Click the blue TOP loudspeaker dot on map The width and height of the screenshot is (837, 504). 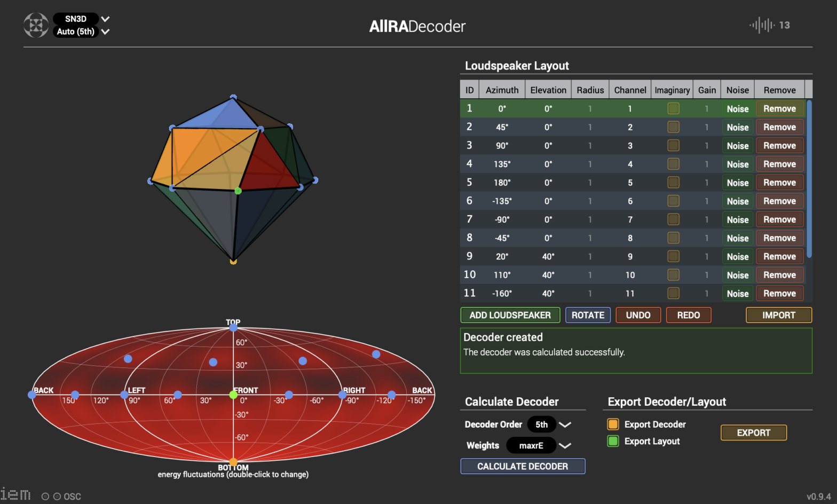pyautogui.click(x=233, y=327)
